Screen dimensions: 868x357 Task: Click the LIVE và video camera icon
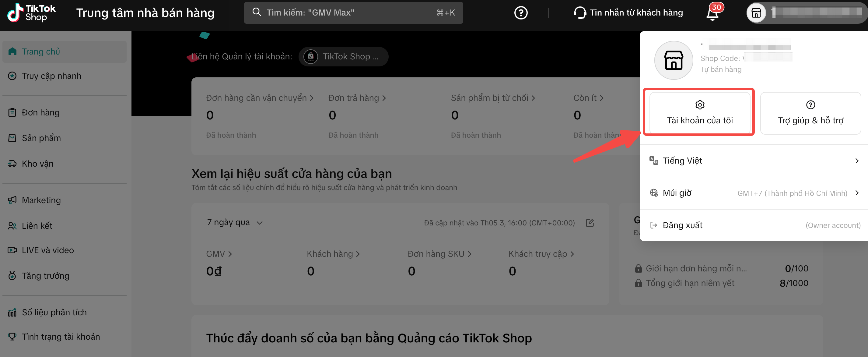coord(12,250)
